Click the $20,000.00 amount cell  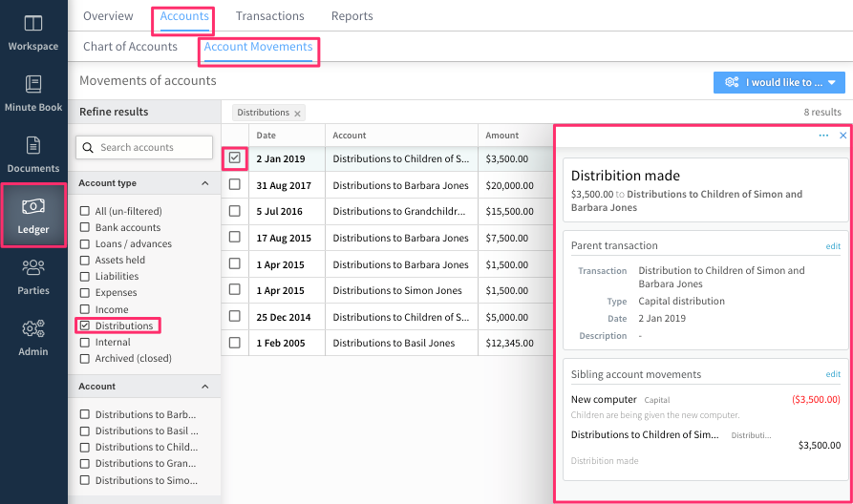pyautogui.click(x=510, y=185)
